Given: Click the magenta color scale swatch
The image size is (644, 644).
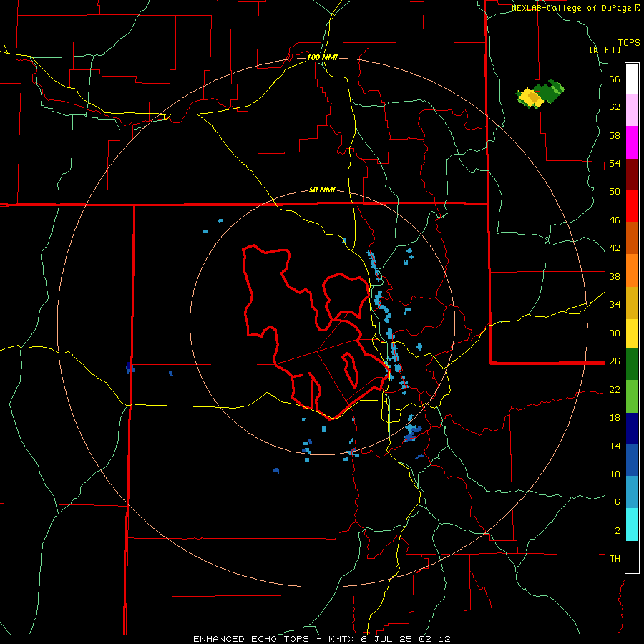Looking at the screenshot, I should click(x=632, y=142).
